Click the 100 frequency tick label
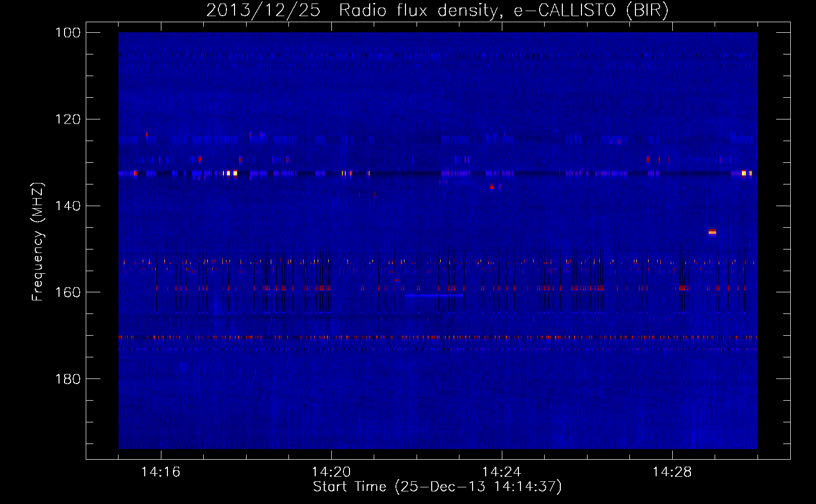The height and width of the screenshot is (504, 816). [67, 33]
